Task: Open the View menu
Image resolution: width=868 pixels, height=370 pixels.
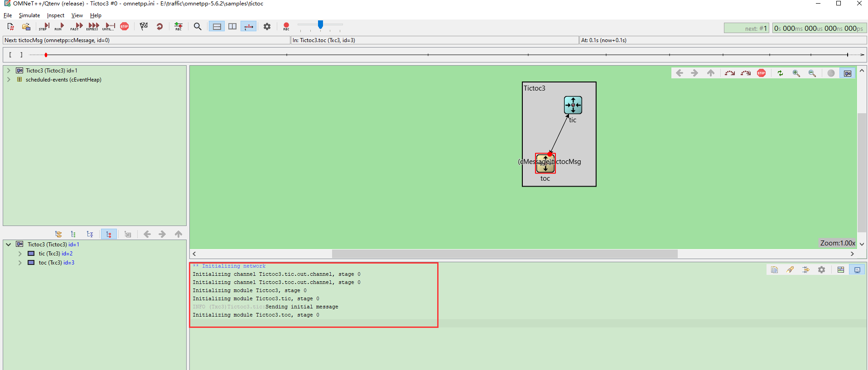Action: pyautogui.click(x=77, y=15)
